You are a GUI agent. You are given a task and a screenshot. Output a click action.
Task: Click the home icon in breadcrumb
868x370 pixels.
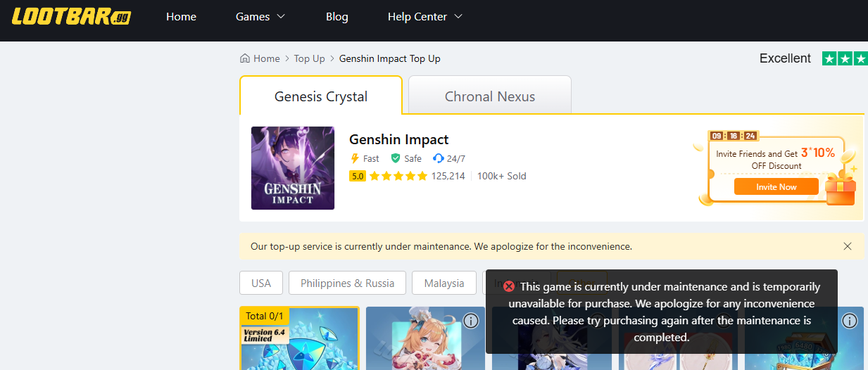click(x=245, y=58)
